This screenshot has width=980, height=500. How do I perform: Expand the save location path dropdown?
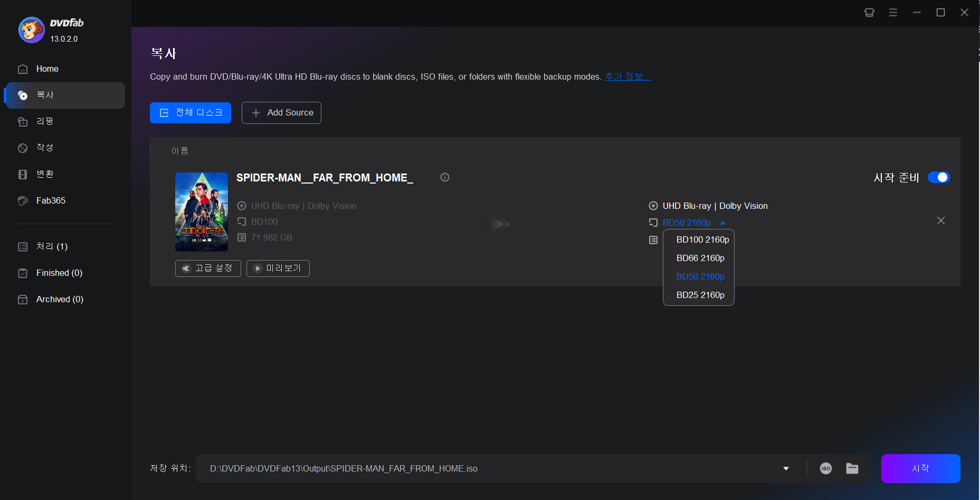pyautogui.click(x=786, y=468)
